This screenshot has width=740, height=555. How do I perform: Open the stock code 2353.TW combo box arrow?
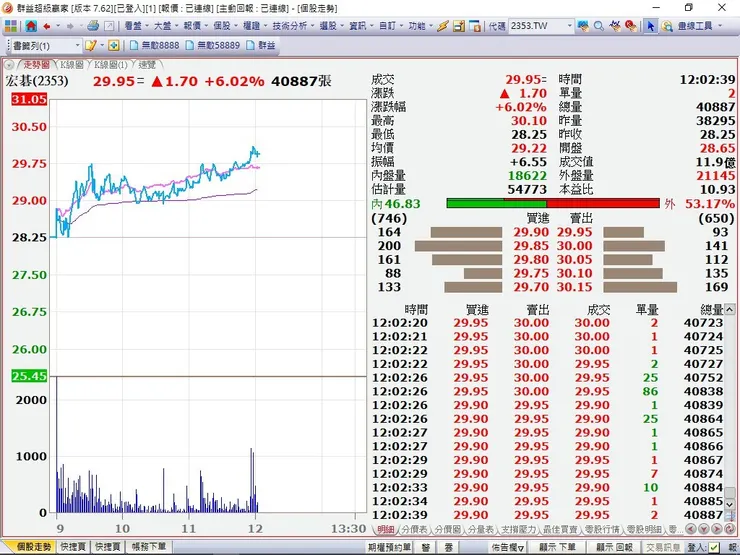[569, 26]
